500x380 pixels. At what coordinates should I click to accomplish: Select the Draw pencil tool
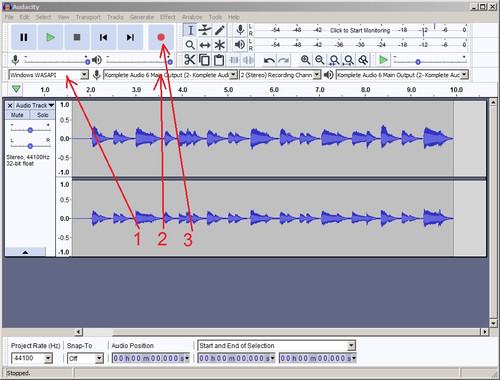(x=219, y=30)
